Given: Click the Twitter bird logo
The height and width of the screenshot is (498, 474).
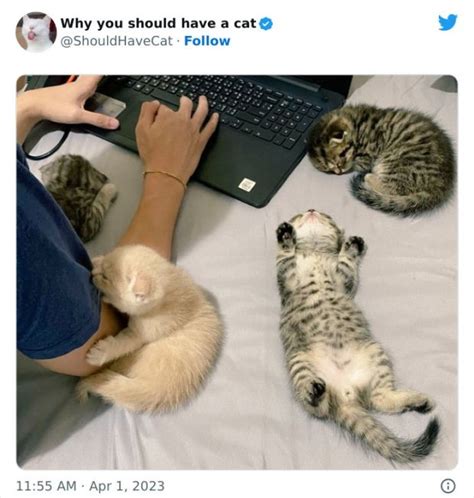Looking at the screenshot, I should 448,22.
